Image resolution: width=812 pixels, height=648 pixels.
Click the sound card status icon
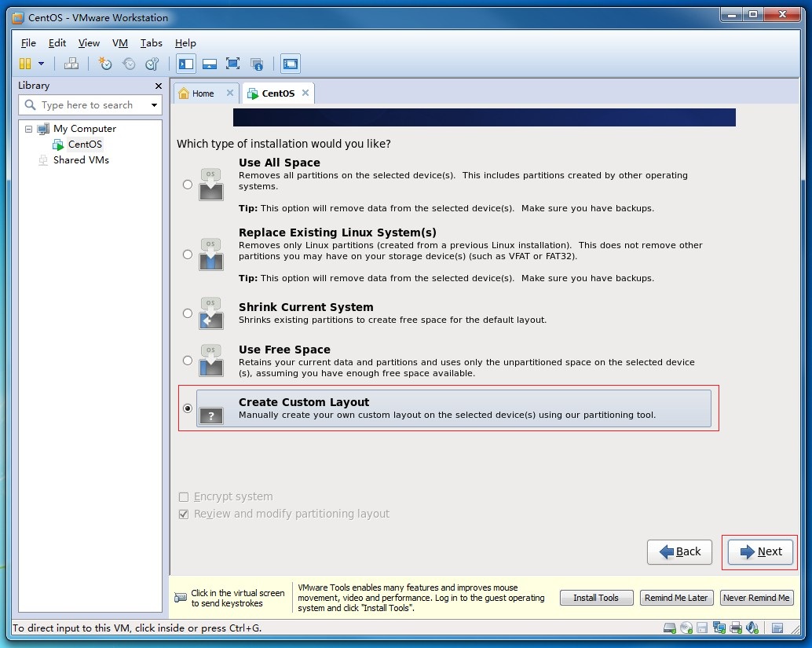point(752,628)
